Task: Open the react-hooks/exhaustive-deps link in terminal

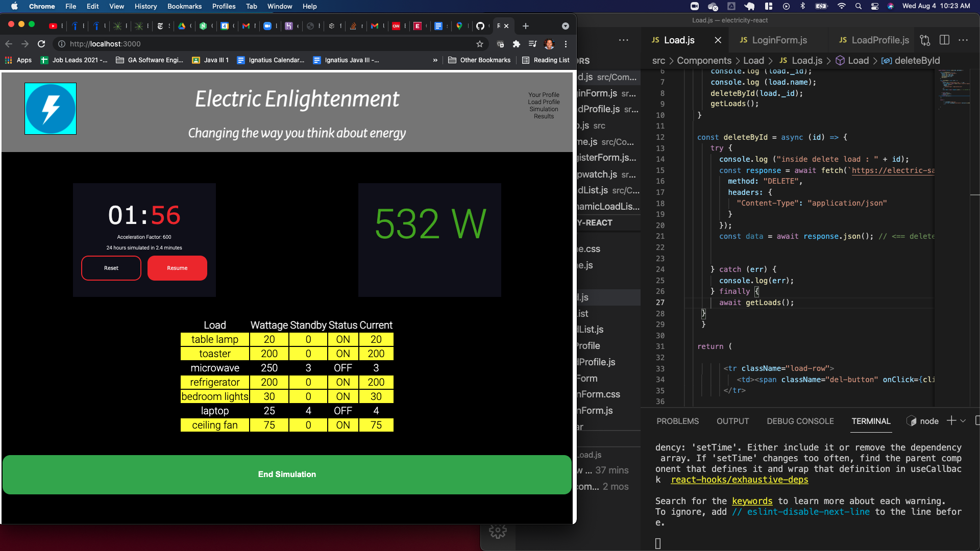Action: pyautogui.click(x=740, y=480)
